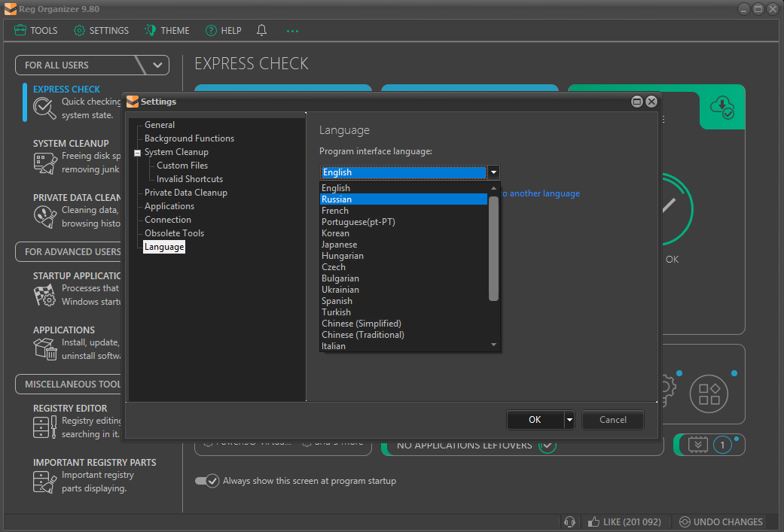Image resolution: width=784 pixels, height=532 pixels.
Task: Select Background Functions in settings tree
Action: coord(189,138)
